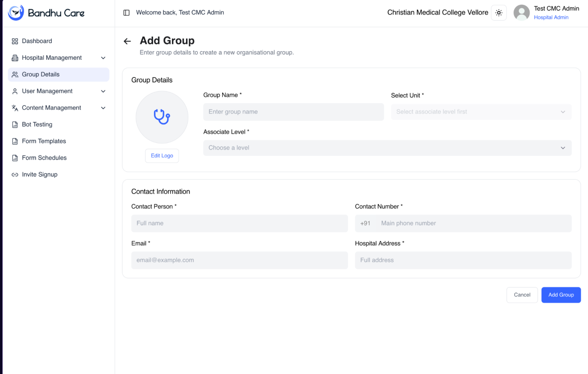
Task: Go to Form Schedules page
Action: [59, 158]
